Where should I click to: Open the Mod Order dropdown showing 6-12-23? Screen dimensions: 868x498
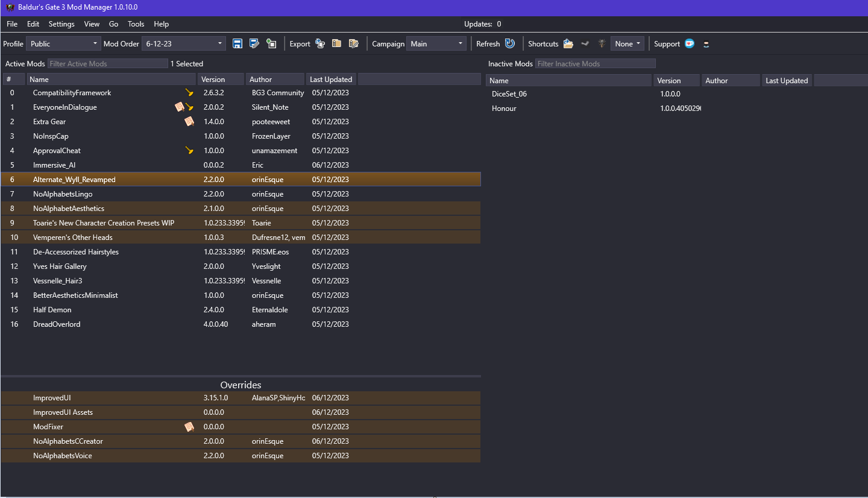(x=184, y=43)
